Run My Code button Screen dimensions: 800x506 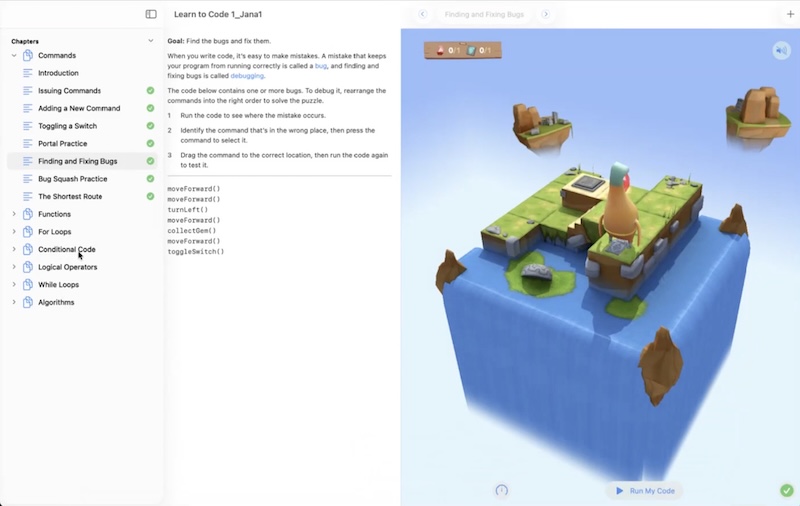click(645, 491)
